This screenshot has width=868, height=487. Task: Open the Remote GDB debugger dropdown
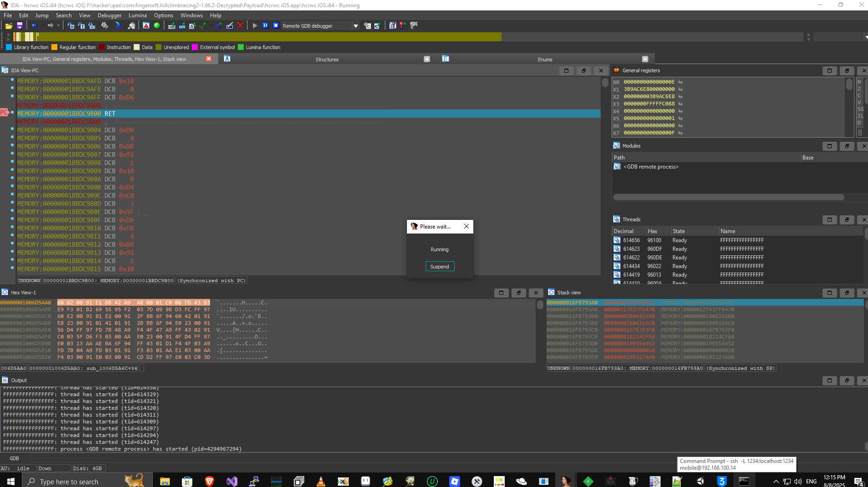point(356,26)
